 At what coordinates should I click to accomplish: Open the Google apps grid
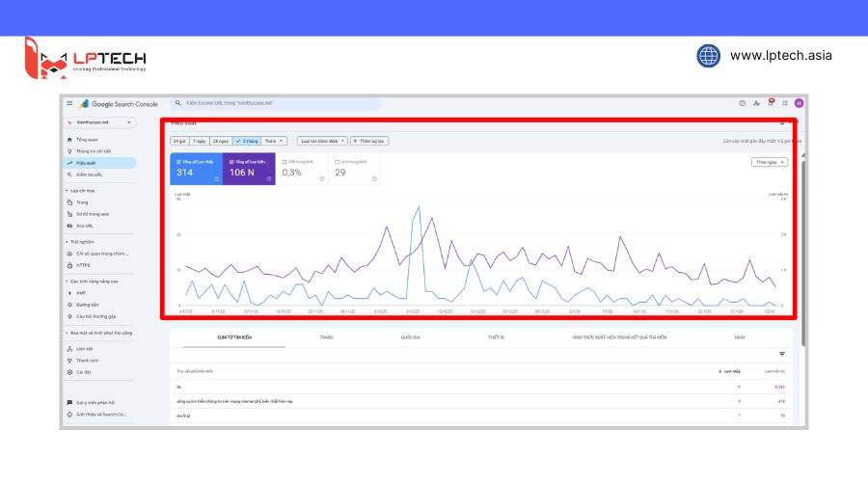785,103
